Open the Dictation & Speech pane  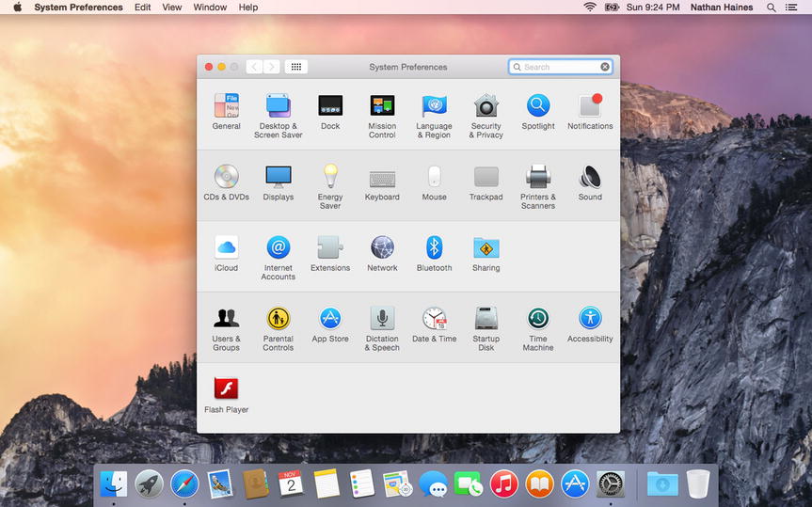click(382, 319)
